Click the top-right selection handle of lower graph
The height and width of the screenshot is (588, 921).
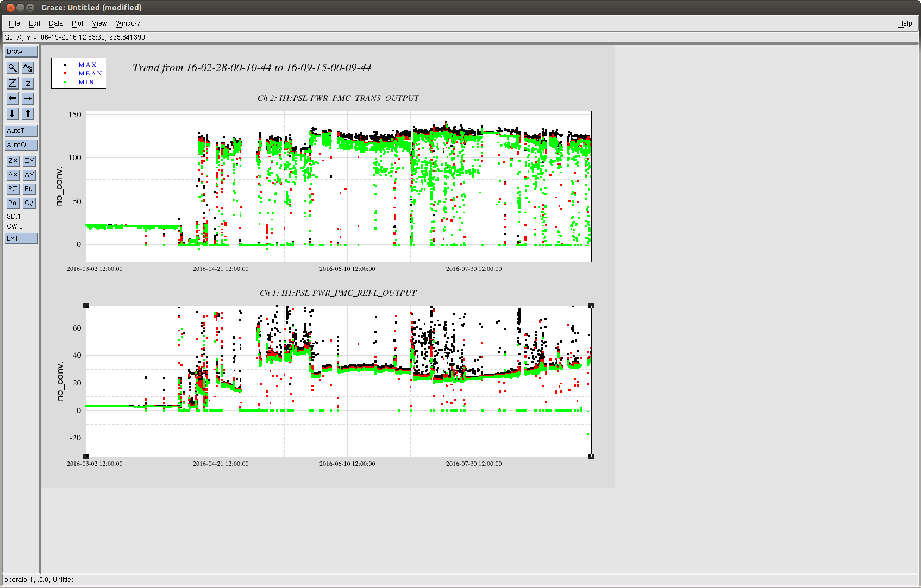(x=591, y=306)
